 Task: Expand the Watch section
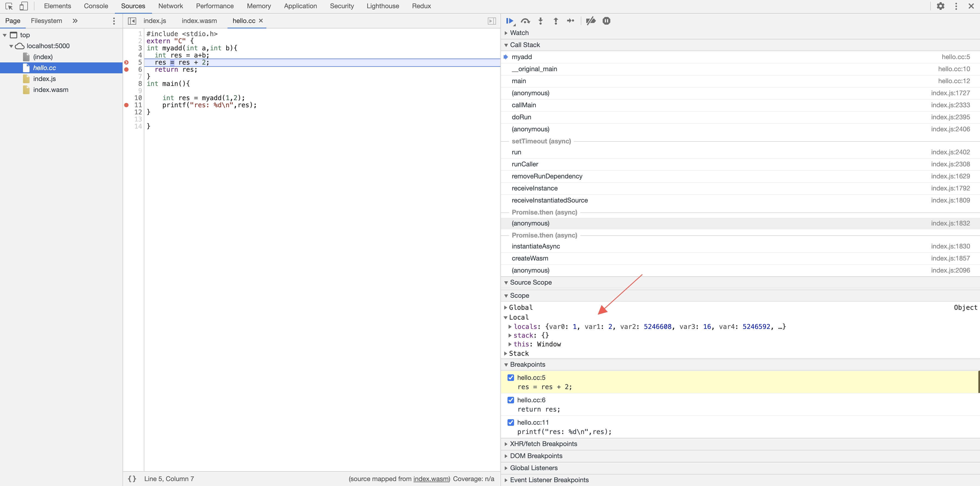[519, 33]
